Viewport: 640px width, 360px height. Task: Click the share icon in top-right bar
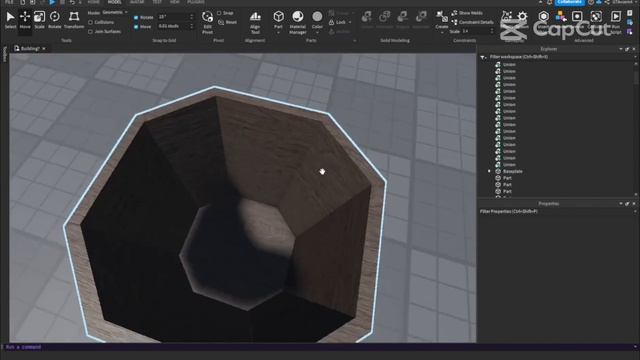[x=607, y=2]
